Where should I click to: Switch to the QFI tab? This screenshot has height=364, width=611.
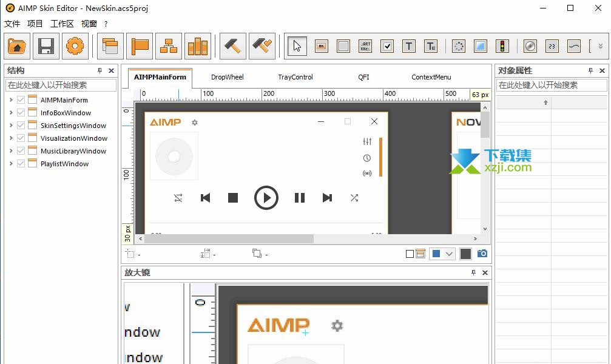[363, 77]
